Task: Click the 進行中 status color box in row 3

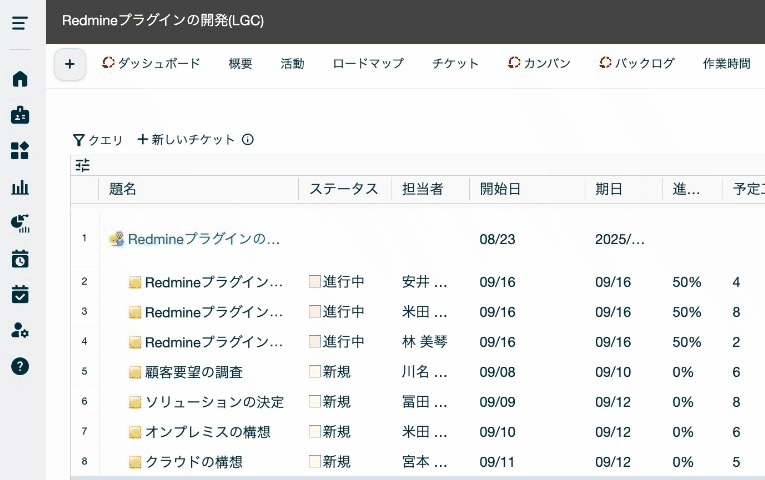Action: (x=315, y=311)
